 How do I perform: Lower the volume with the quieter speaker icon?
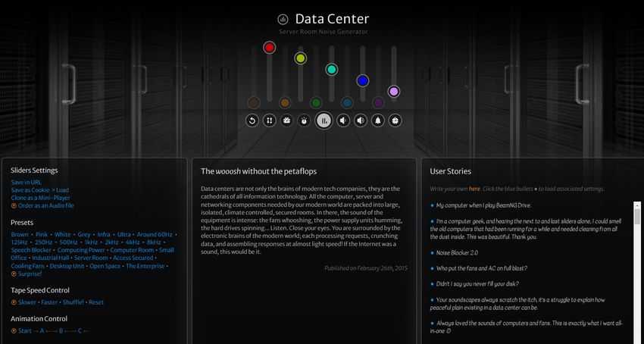(343, 120)
